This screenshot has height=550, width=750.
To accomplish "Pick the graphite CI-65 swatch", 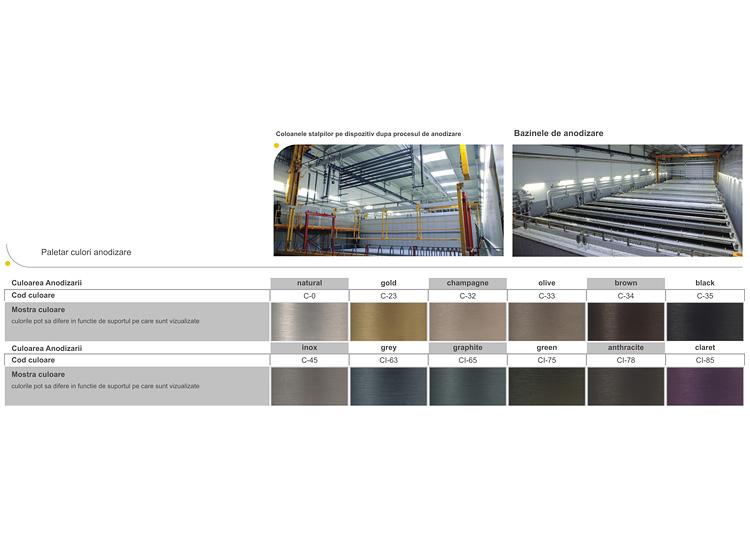I will [467, 386].
